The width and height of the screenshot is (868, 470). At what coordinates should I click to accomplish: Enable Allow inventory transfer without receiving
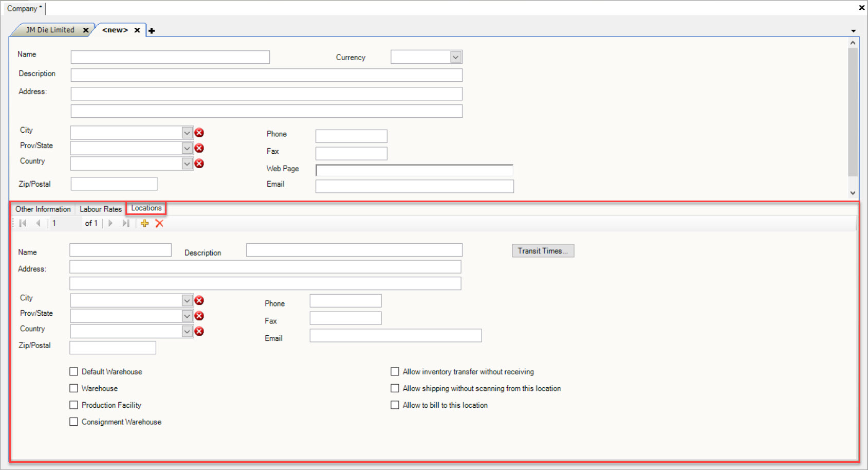[x=395, y=372]
